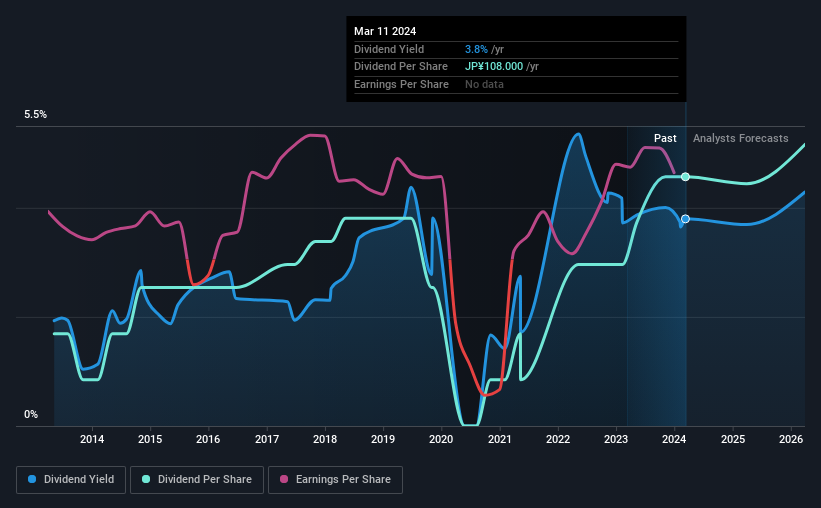Viewport: 821px width, 508px height.
Task: Click the 2015 x-axis label
Action: (150, 439)
